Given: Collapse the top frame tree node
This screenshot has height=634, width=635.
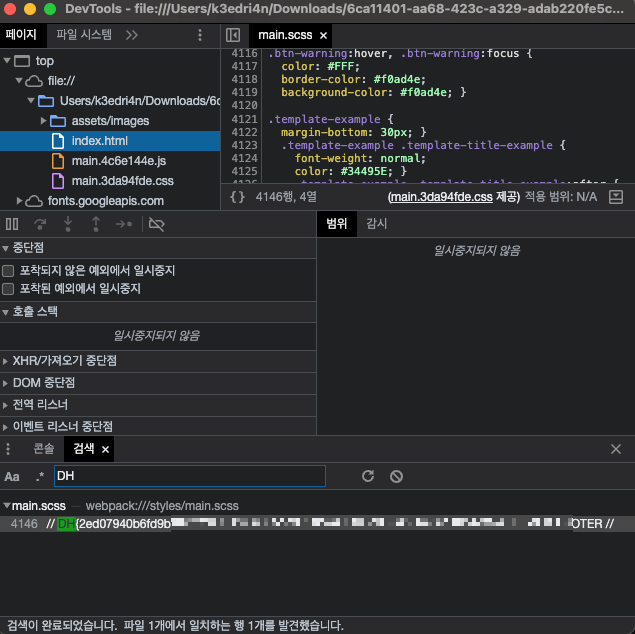Looking at the screenshot, I should click(7, 60).
